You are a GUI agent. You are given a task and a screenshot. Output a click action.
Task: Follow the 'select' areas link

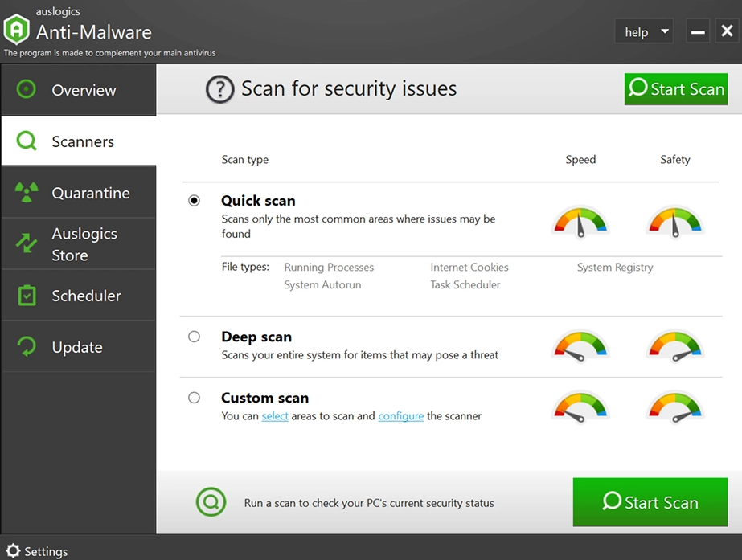(x=275, y=416)
